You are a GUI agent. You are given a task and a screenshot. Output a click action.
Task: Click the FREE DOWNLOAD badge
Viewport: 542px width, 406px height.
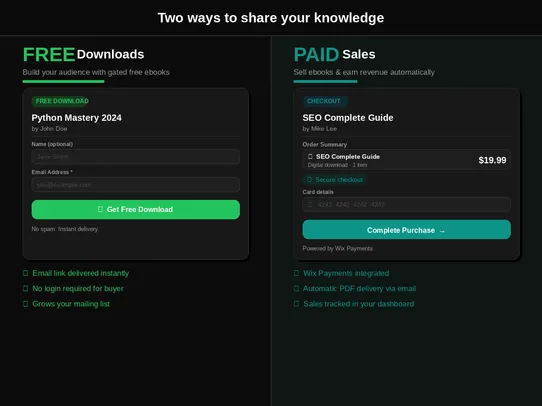click(x=62, y=101)
